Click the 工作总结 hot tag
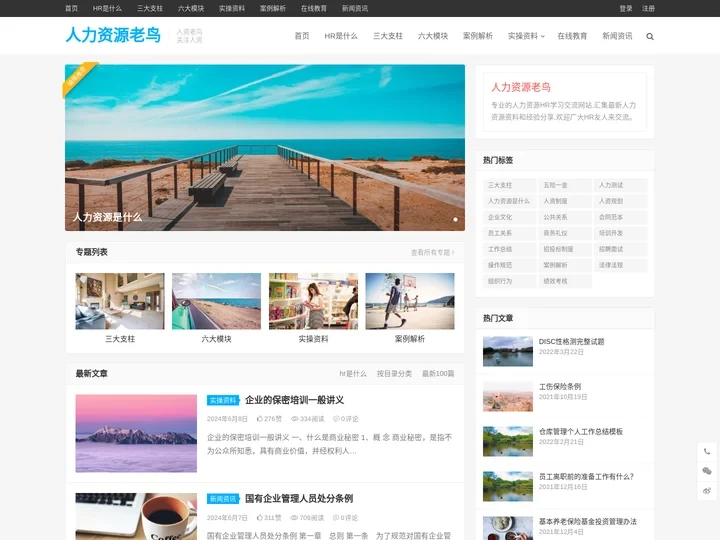The image size is (720, 540). click(x=509, y=249)
